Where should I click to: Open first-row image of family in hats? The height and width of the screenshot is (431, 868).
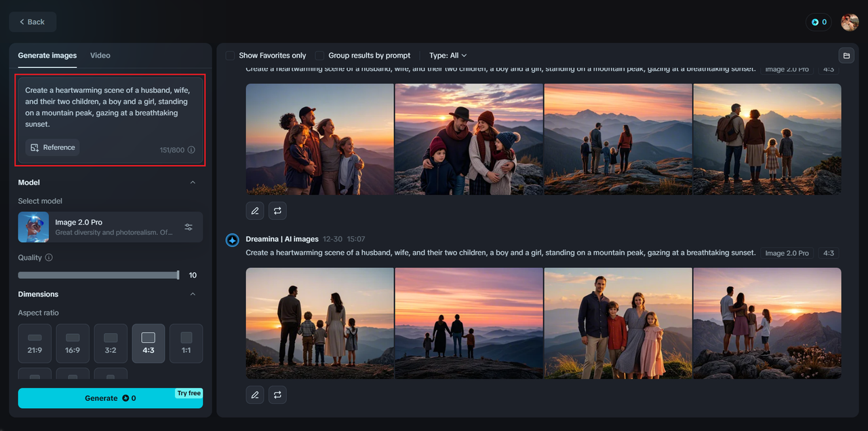[x=469, y=139]
